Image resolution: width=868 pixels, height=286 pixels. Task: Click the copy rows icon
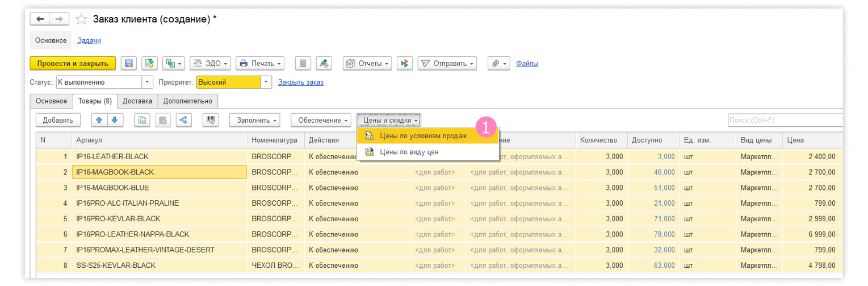[x=142, y=120]
